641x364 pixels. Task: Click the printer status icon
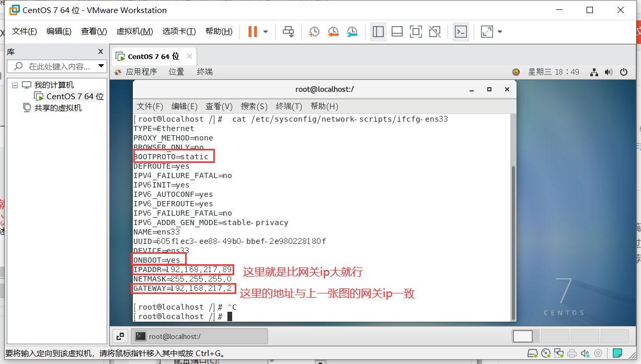click(572, 353)
